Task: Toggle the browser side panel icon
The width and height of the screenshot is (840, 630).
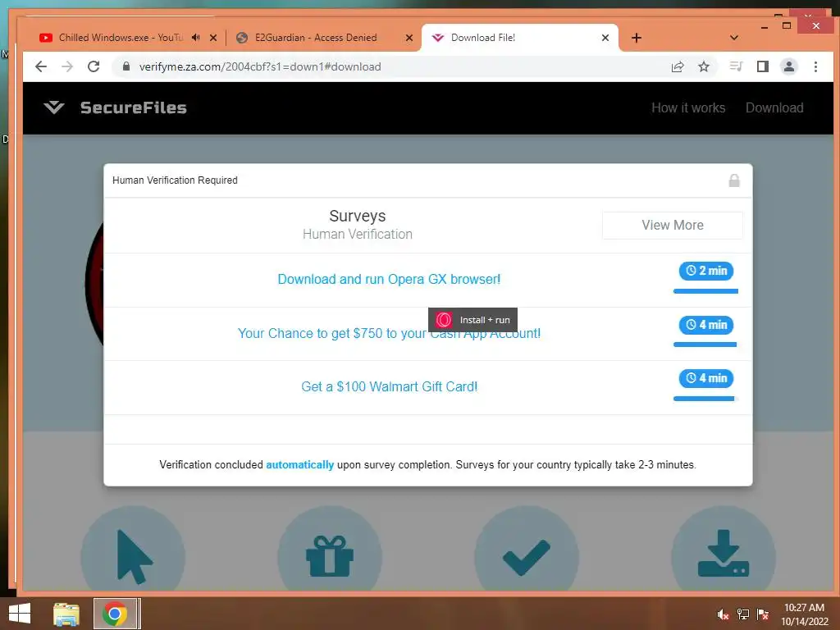Action: pos(763,66)
